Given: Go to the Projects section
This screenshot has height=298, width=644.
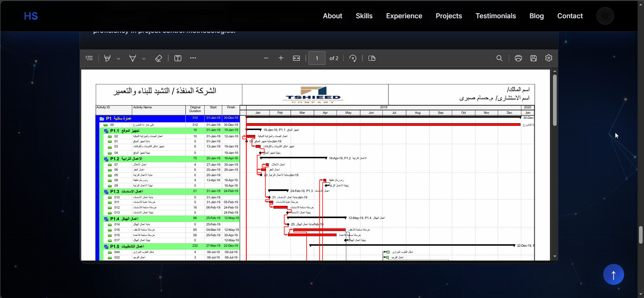Looking at the screenshot, I should coord(448,16).
